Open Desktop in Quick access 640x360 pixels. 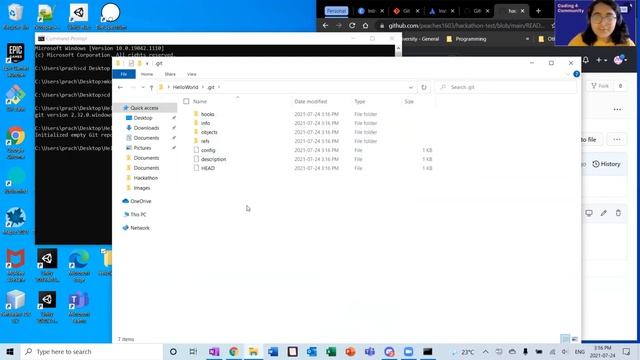(142, 118)
